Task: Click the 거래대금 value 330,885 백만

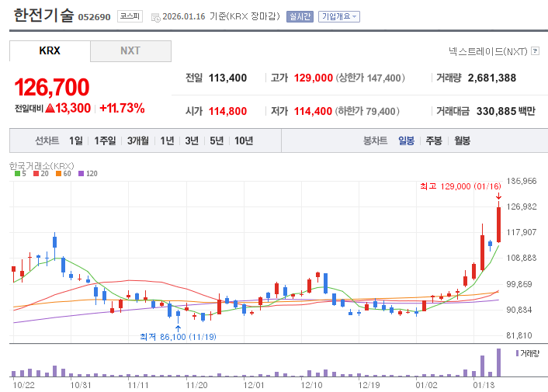Action: (506, 111)
